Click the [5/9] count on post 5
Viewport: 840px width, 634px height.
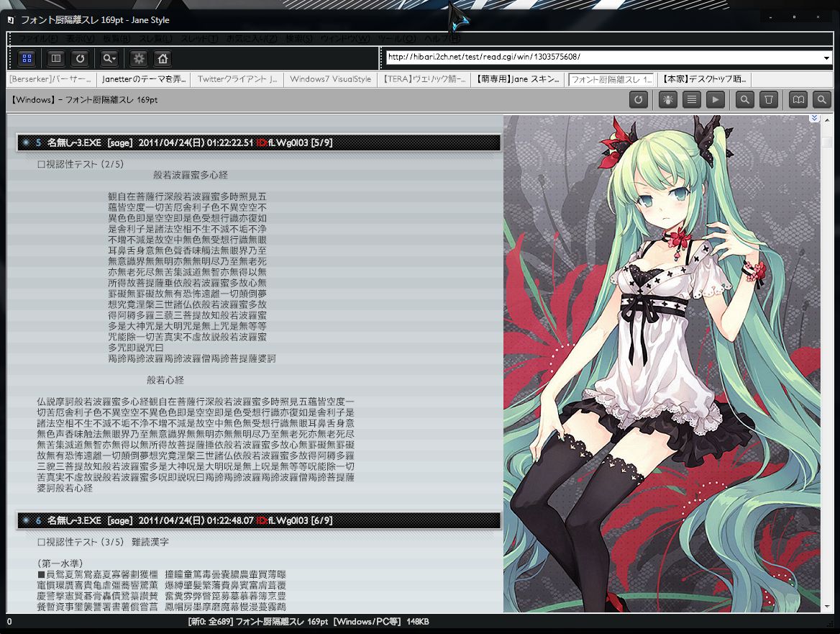[321, 142]
